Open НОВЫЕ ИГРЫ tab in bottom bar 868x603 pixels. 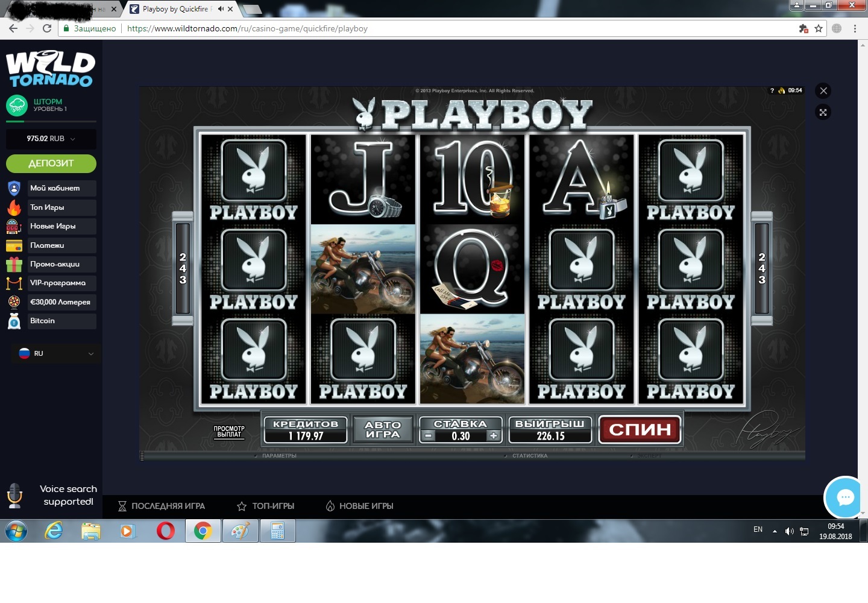pos(359,506)
